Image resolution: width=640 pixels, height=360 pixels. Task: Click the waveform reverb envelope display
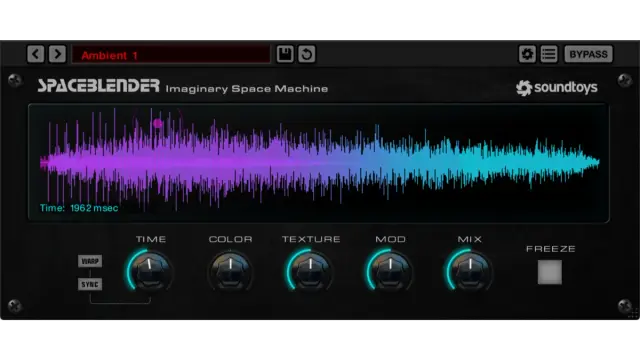[x=318, y=163]
